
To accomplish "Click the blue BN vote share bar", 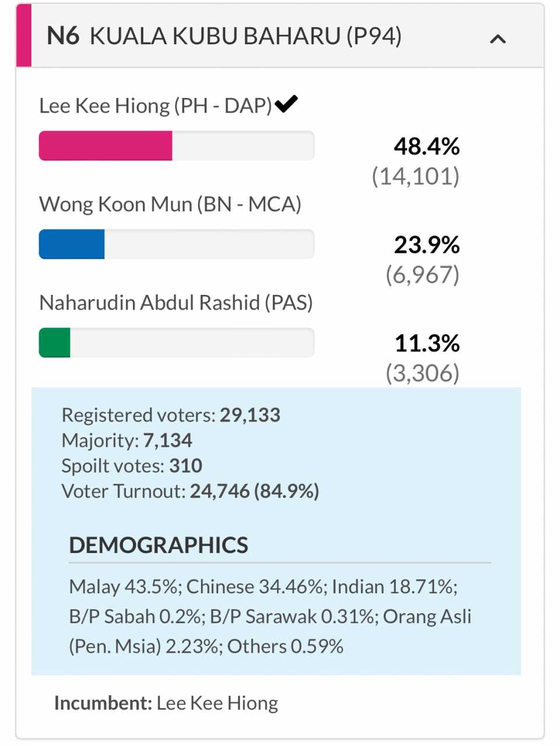I will (72, 244).
